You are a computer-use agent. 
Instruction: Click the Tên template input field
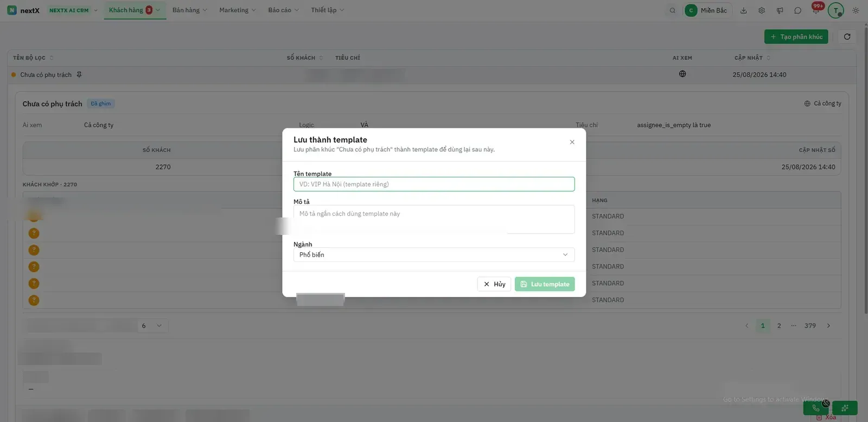434,184
